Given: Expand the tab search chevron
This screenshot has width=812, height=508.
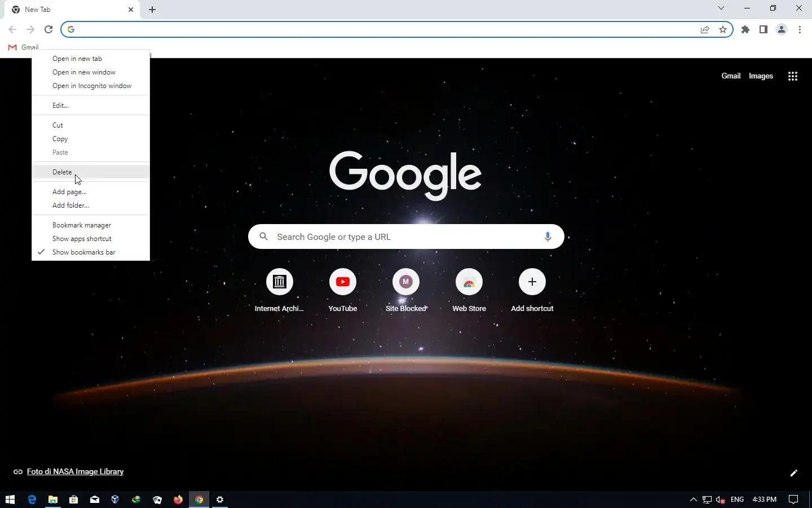Looking at the screenshot, I should (721, 8).
